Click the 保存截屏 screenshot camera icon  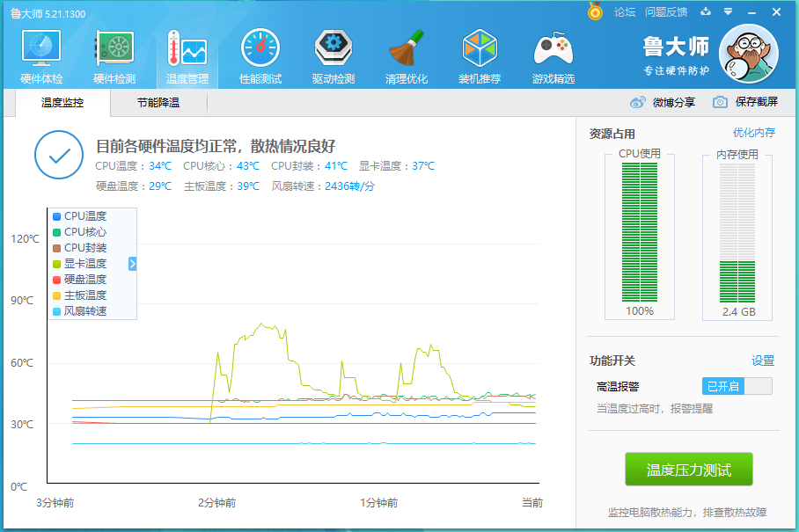click(719, 102)
